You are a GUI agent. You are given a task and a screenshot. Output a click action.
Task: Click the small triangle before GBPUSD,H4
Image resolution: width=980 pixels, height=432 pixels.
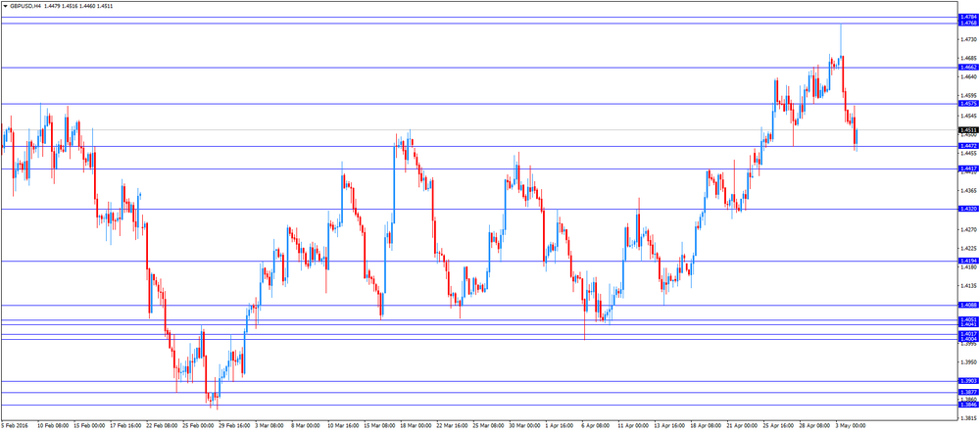[x=5, y=5]
